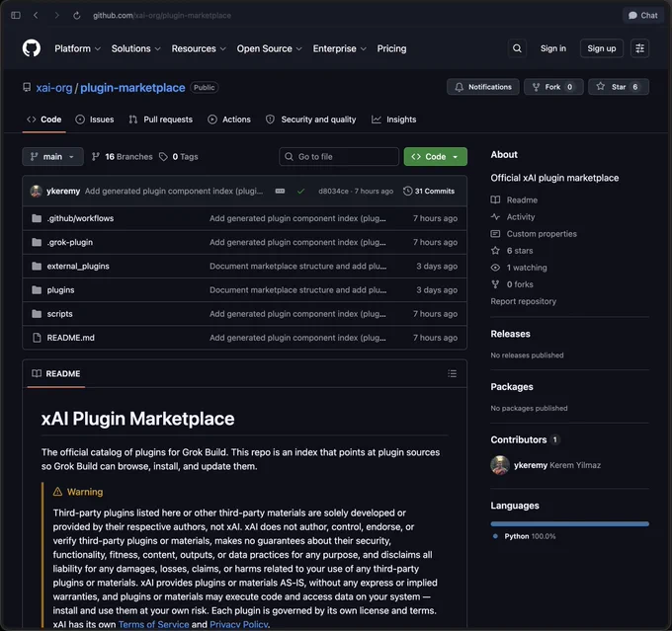672x631 pixels.
Task: Open the Activity link in About
Action: [x=513, y=217]
